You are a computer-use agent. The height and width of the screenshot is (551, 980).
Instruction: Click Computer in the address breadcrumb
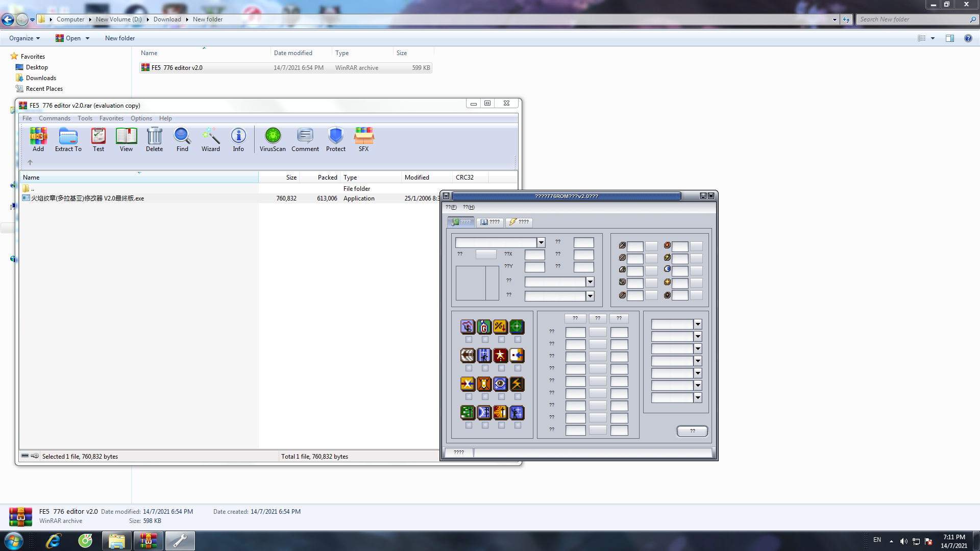[x=70, y=19]
